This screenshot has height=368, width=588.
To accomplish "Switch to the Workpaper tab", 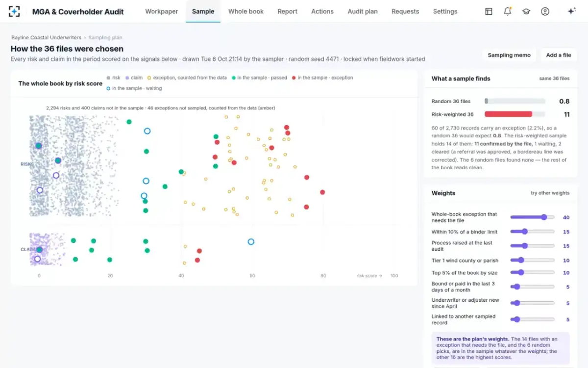I will coord(161,11).
